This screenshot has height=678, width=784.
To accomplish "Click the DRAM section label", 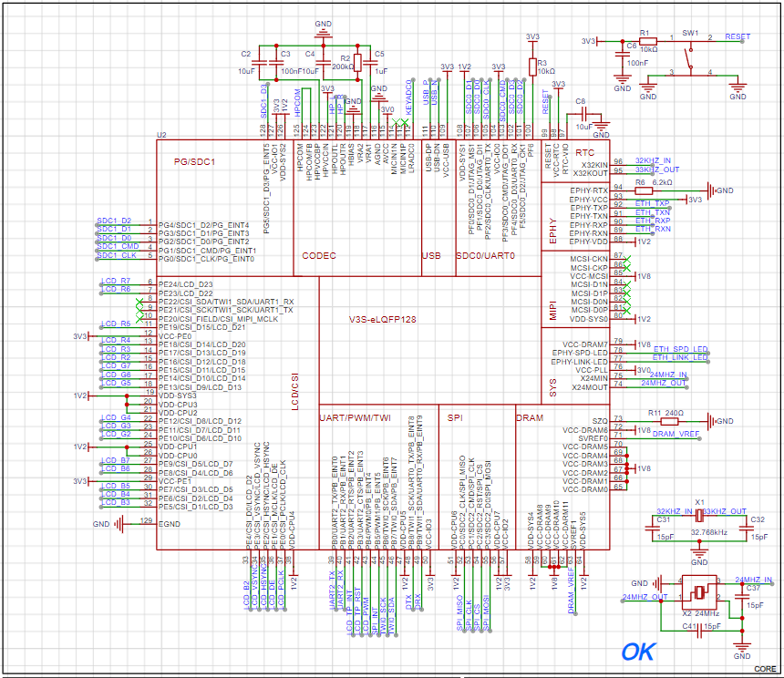I will pos(529,418).
